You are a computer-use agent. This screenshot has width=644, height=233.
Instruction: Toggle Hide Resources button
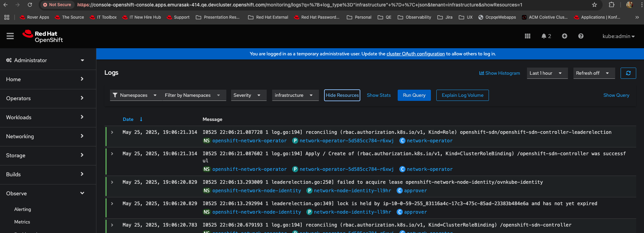tap(342, 95)
